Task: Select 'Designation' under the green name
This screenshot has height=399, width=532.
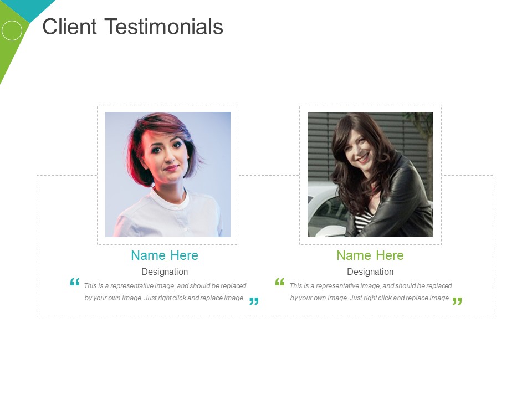Action: [370, 272]
